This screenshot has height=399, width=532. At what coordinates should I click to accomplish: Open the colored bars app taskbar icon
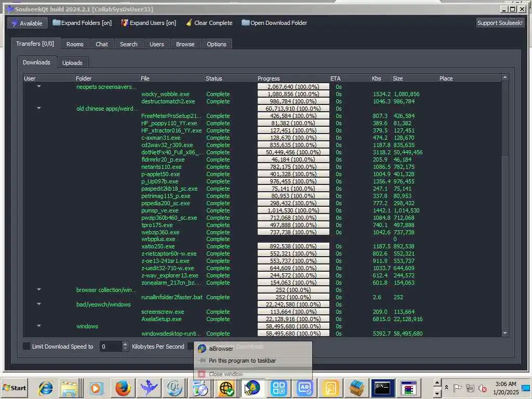408,388
